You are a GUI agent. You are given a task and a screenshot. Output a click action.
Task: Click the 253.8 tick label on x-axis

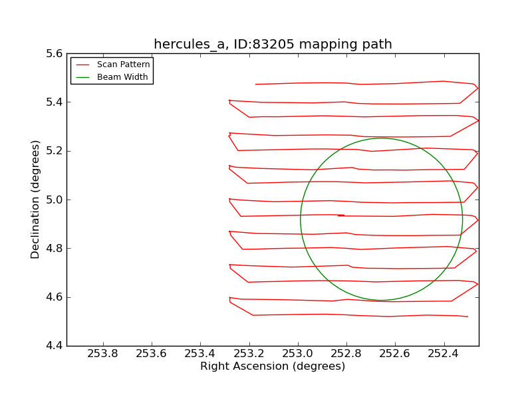(x=103, y=354)
